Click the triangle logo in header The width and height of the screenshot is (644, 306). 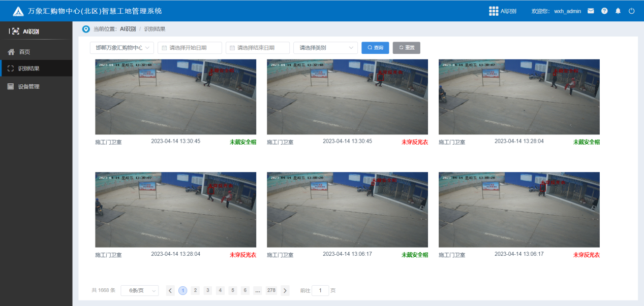coord(18,11)
